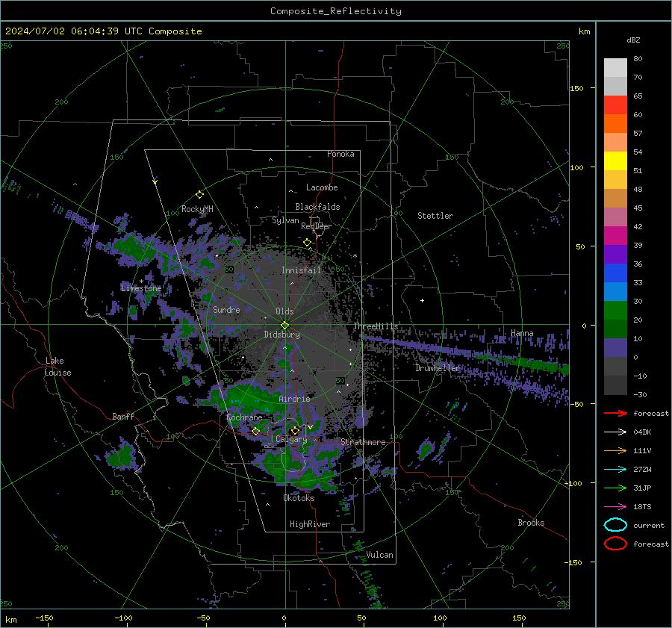Click the yellow diamond marker above RockyMH
672x628 pixels.
coord(199,195)
